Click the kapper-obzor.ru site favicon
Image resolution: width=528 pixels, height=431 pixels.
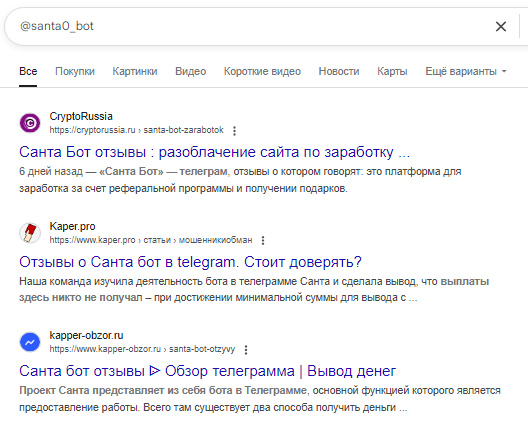30,342
